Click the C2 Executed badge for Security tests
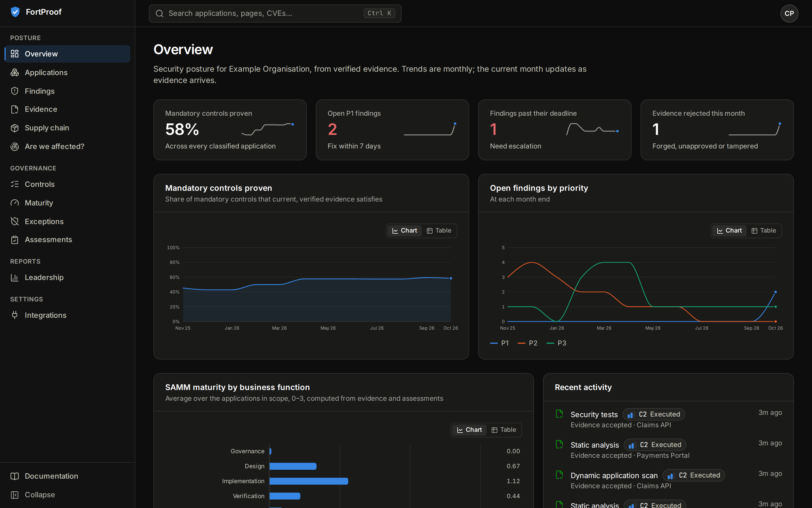 [654, 414]
